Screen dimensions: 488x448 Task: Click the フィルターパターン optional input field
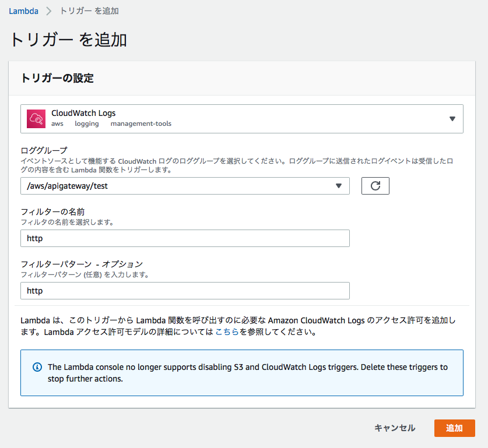click(x=185, y=290)
